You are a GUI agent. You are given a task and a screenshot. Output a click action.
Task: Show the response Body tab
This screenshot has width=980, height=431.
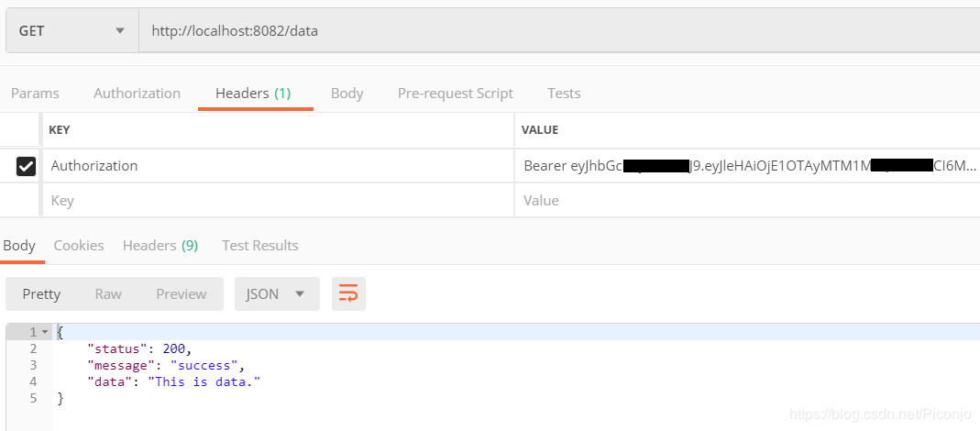tap(19, 245)
